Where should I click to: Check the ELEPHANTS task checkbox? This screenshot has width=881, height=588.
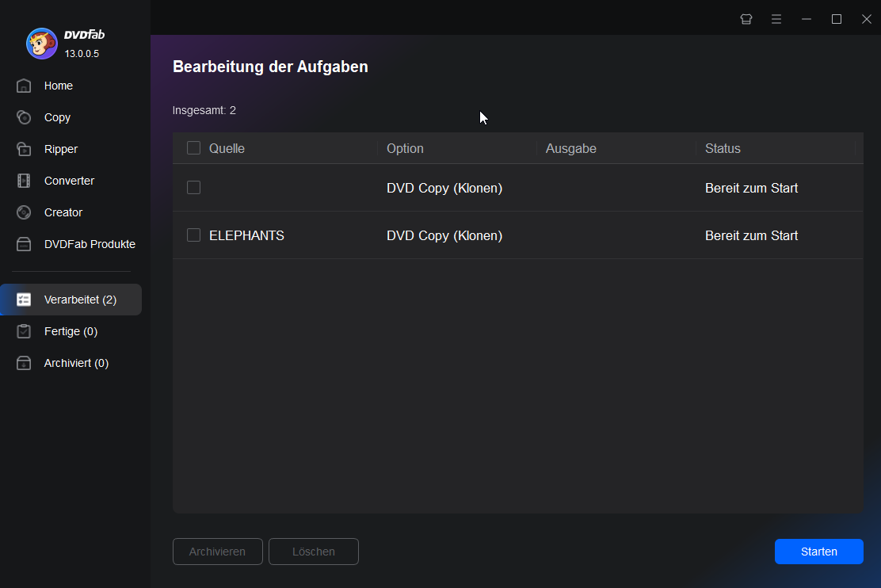pyautogui.click(x=193, y=235)
